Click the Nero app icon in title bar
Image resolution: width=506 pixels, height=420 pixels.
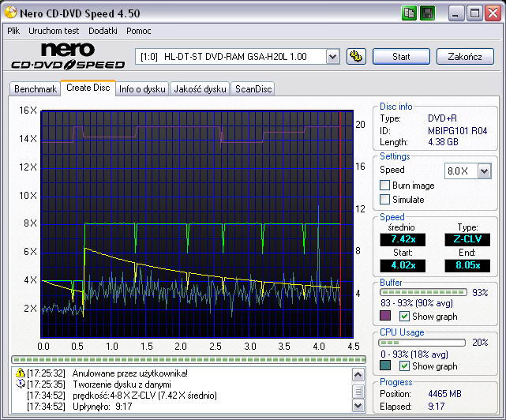pyautogui.click(x=9, y=13)
